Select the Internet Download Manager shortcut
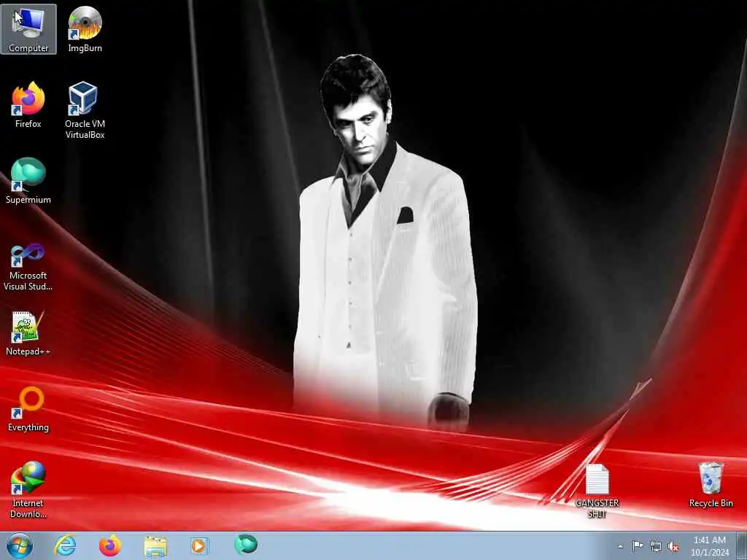Viewport: 747px width, 560px height. point(28,490)
